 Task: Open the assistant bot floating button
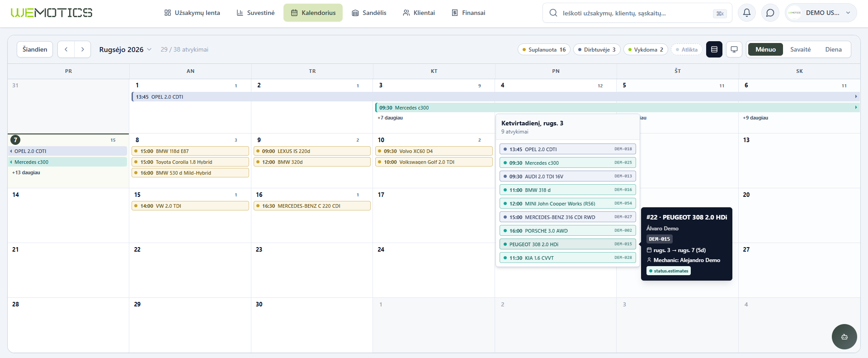click(844, 337)
